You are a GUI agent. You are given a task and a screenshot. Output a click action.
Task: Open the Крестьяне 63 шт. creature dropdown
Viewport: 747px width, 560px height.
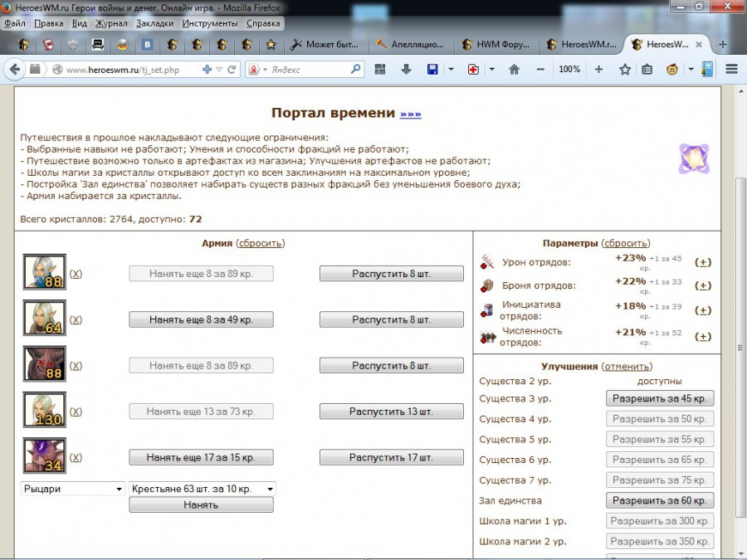click(x=202, y=489)
